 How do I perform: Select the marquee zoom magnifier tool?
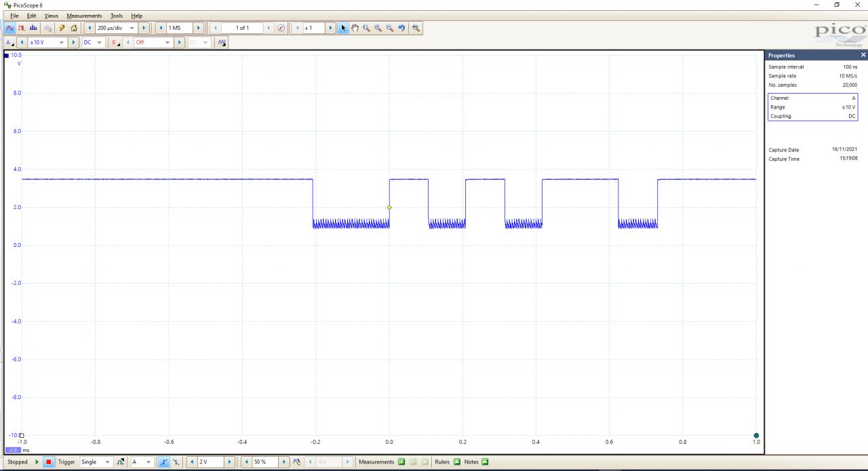coord(366,28)
